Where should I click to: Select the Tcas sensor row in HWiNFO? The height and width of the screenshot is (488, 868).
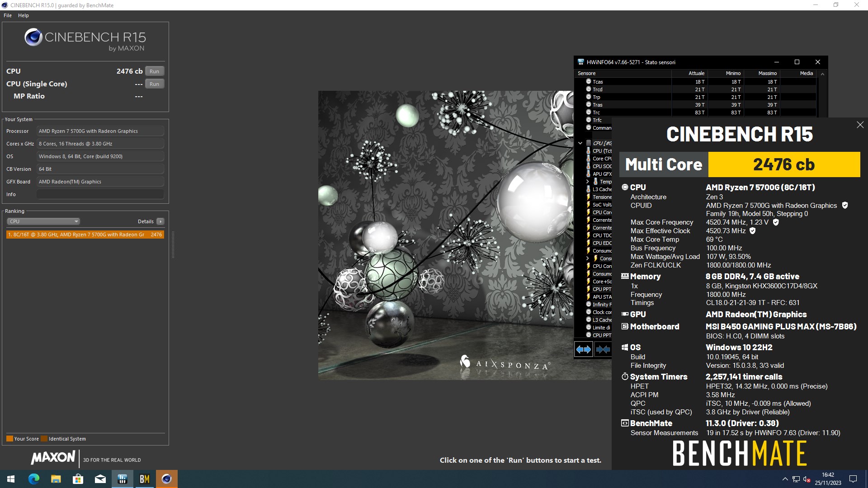[695, 82]
